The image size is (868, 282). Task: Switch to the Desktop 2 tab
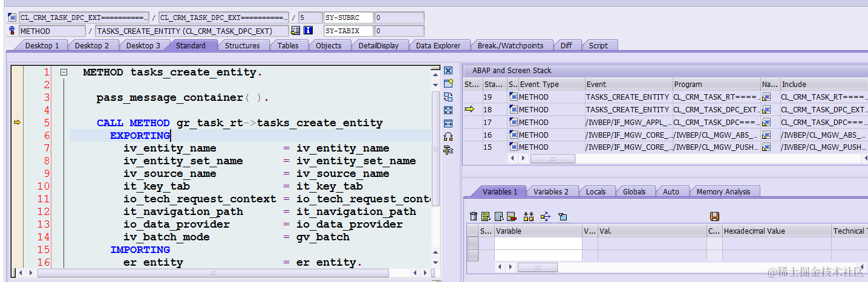92,45
